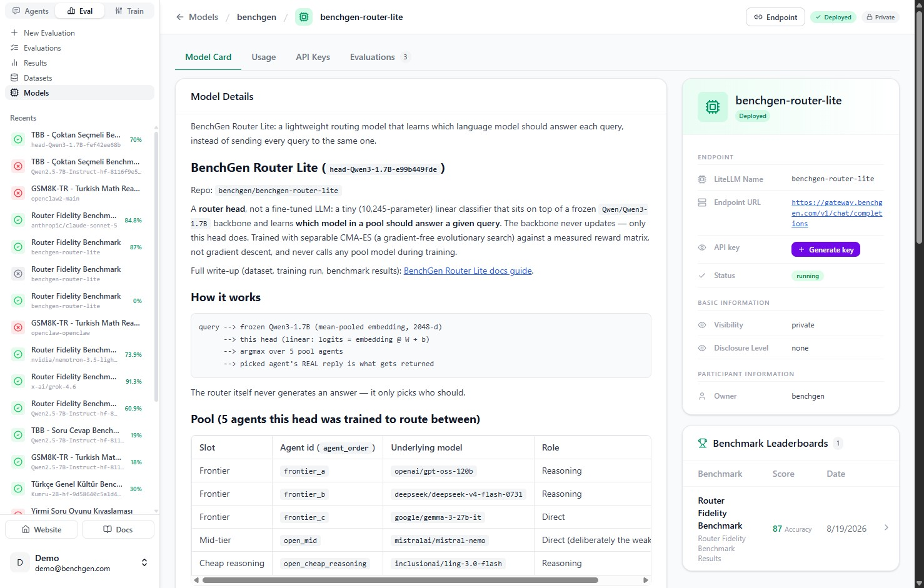
Task: Click the open_cheap_reasoning agent id cell
Action: (x=325, y=564)
